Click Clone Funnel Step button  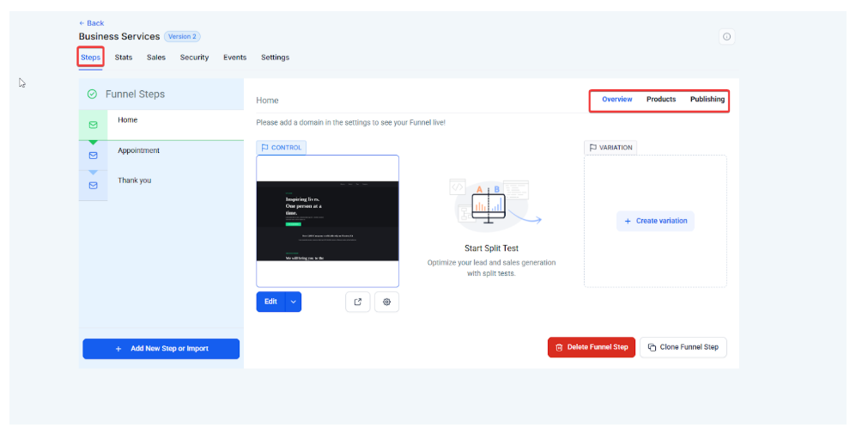tap(683, 347)
